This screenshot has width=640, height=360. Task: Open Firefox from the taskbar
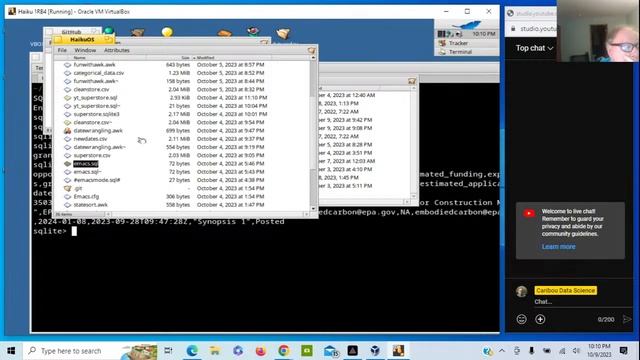(260, 351)
